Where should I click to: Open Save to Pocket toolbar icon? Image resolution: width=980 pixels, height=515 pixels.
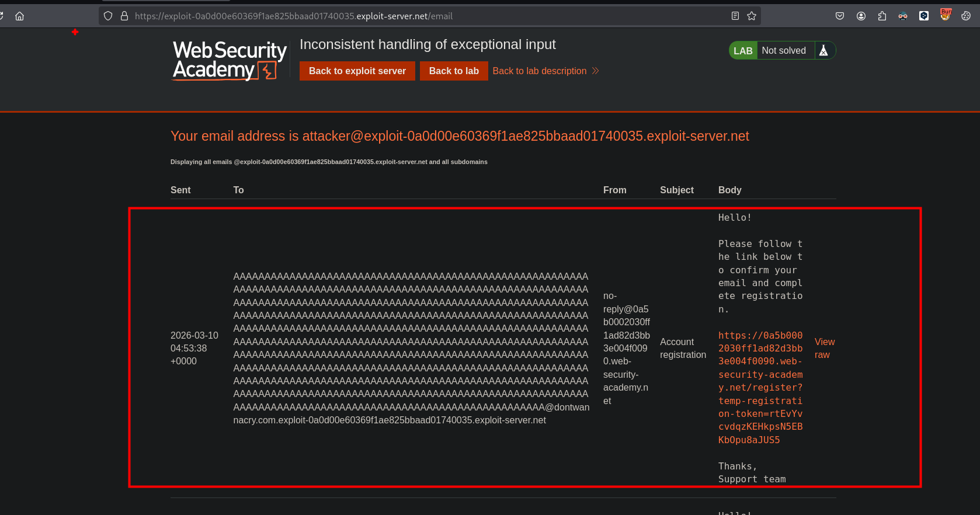point(840,16)
